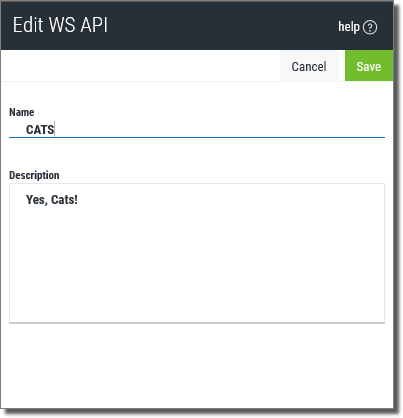Click the white area below Description box
This screenshot has width=403, height=418.
197,365
